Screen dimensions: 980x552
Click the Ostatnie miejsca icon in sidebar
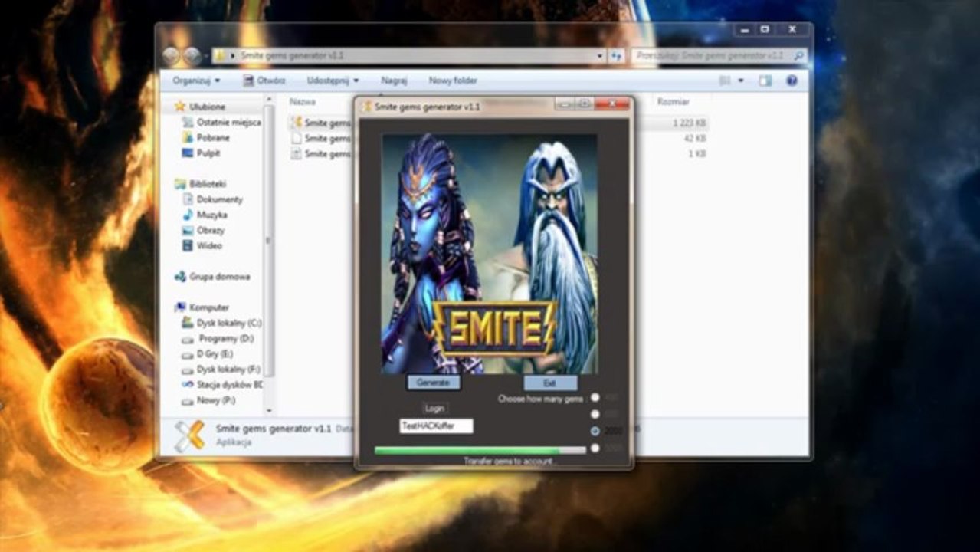(x=188, y=122)
